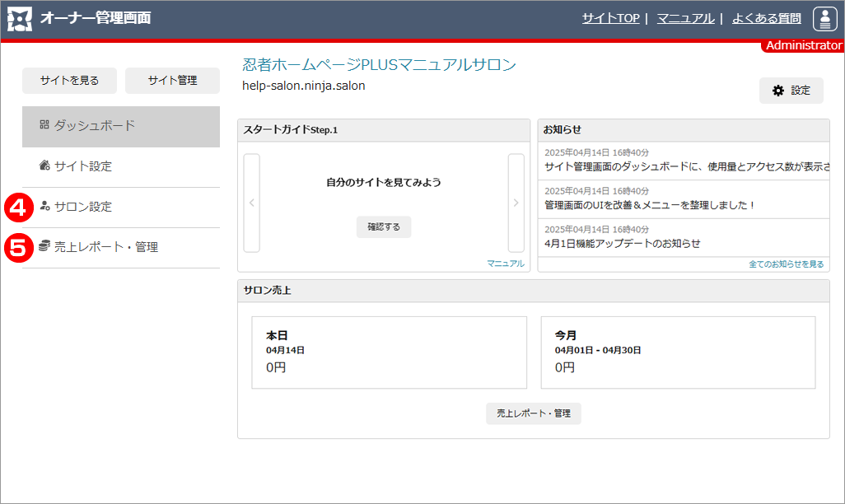Image resolution: width=845 pixels, height=504 pixels.
Task: Click the gear Settings button
Action: [791, 91]
